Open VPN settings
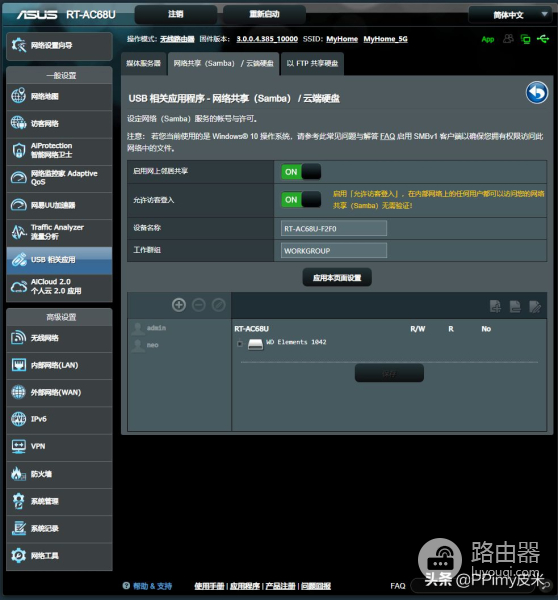 pos(59,447)
